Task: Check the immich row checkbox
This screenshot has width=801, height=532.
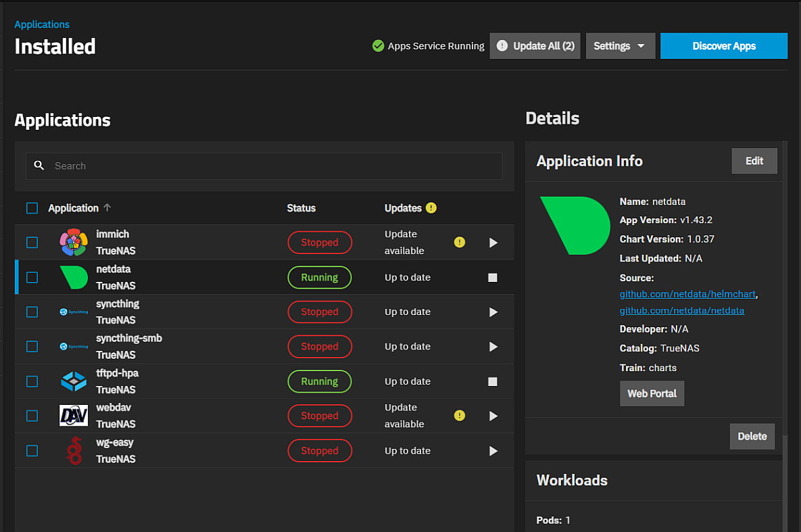Action: (32, 243)
